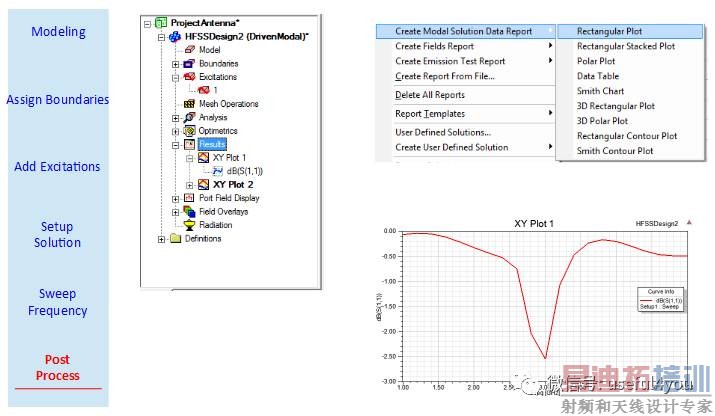Click the Definitions folder icon
This screenshot has width=715, height=416.
pyautogui.click(x=176, y=239)
